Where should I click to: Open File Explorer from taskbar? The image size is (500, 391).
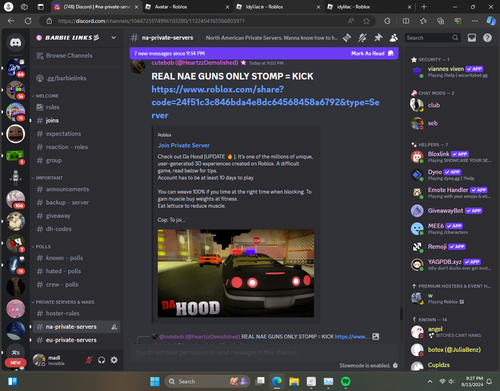point(294,381)
